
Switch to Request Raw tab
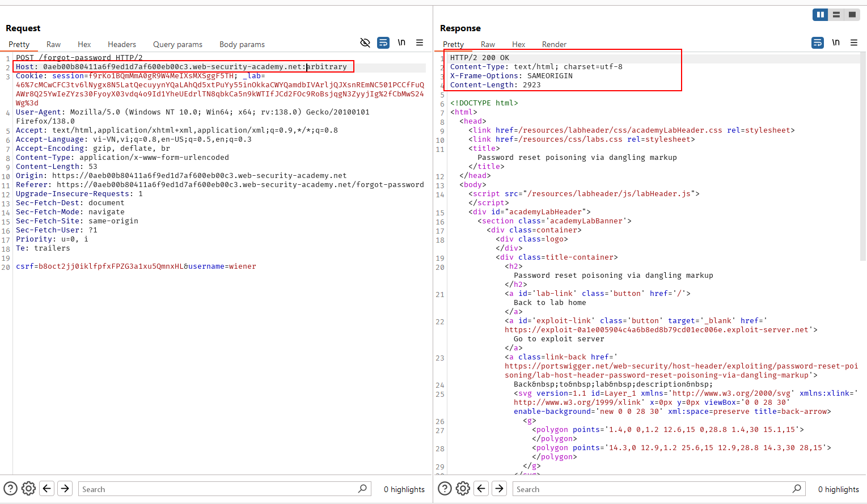point(53,44)
